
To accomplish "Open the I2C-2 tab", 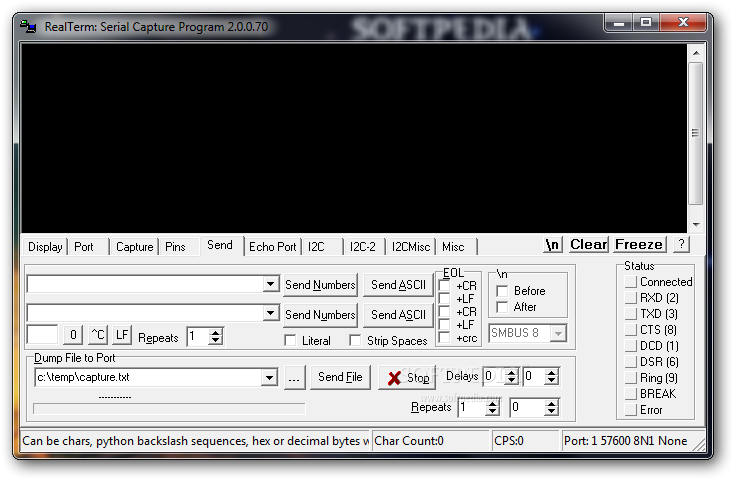I will (363, 247).
